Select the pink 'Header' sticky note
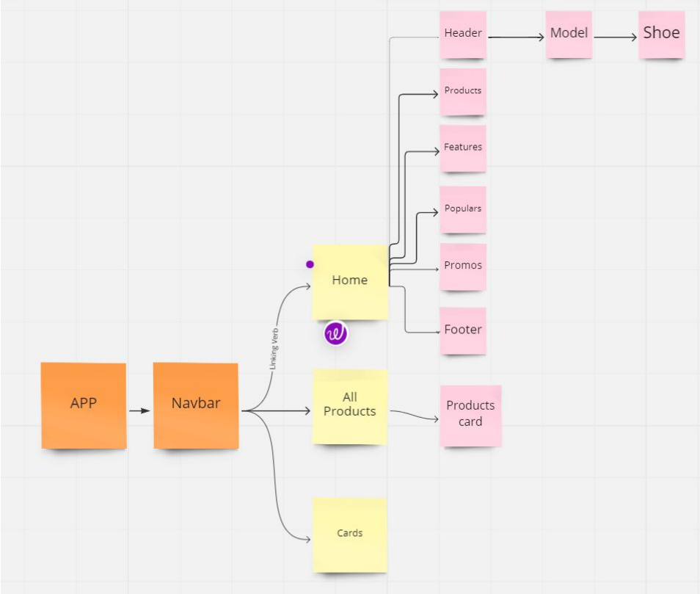The height and width of the screenshot is (594, 700). pyautogui.click(x=462, y=33)
